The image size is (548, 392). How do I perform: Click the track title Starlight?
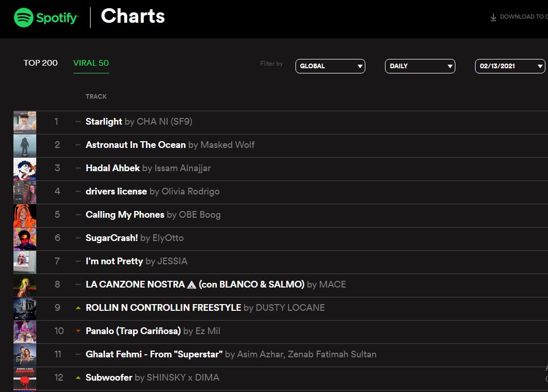click(x=104, y=122)
